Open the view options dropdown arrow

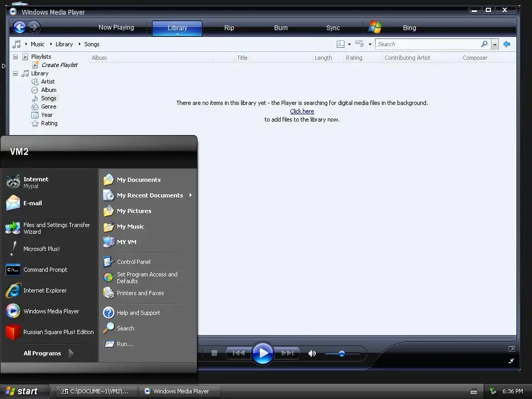370,45
